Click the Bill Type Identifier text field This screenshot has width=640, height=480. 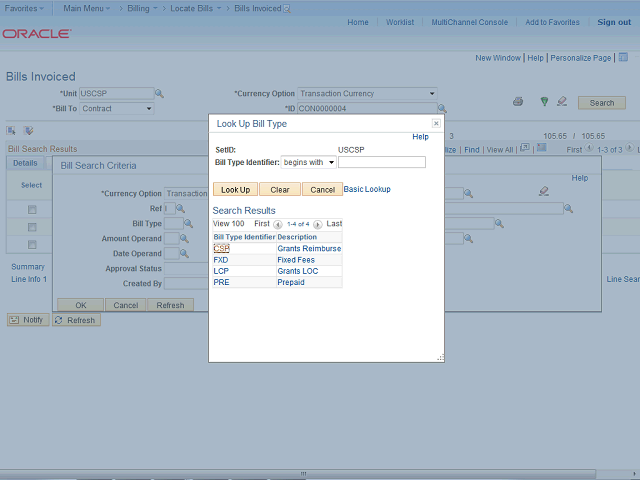coord(382,162)
